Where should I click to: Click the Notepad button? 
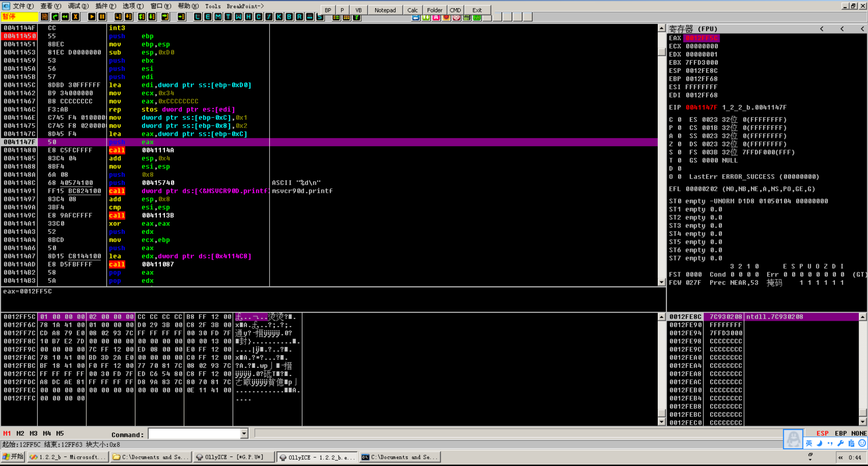[x=385, y=10]
